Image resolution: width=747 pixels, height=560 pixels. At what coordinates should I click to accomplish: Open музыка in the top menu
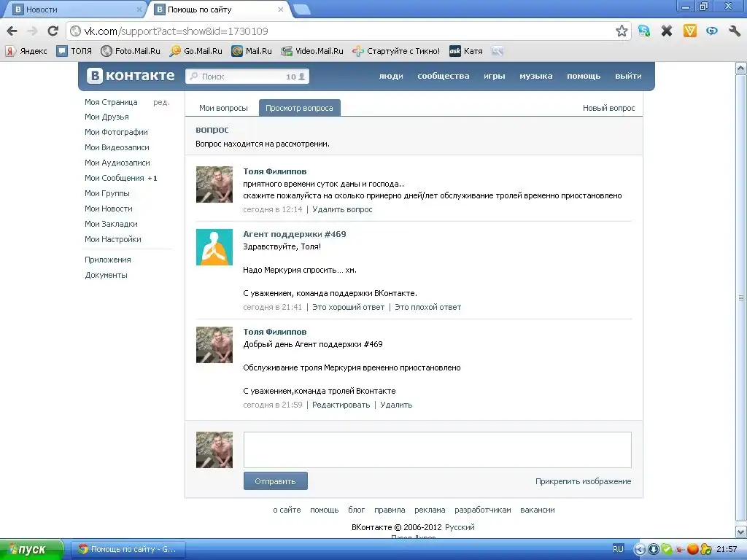coord(535,76)
